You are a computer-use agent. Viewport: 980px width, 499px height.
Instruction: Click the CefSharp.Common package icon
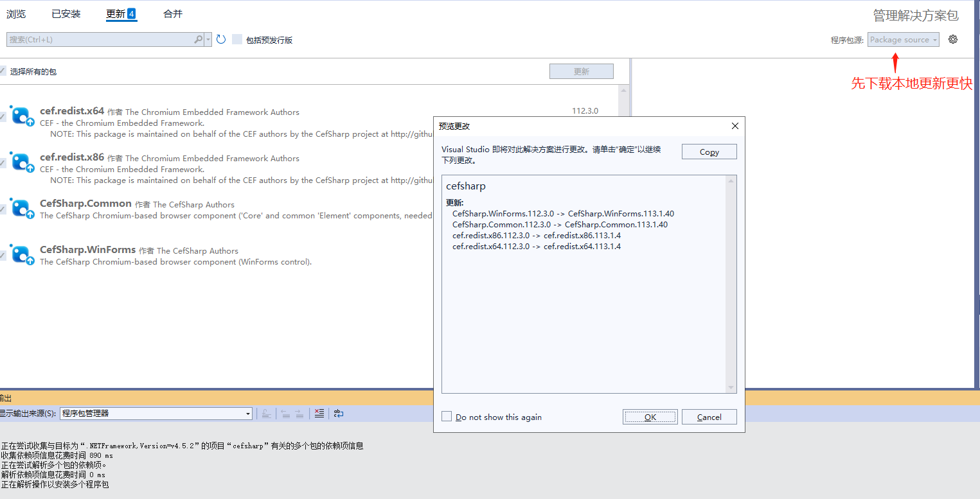pyautogui.click(x=21, y=209)
